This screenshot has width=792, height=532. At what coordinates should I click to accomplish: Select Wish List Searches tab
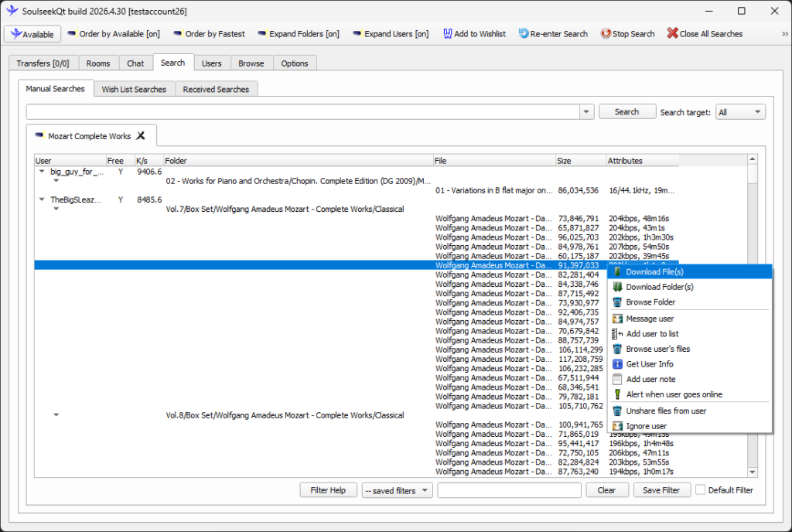[134, 90]
